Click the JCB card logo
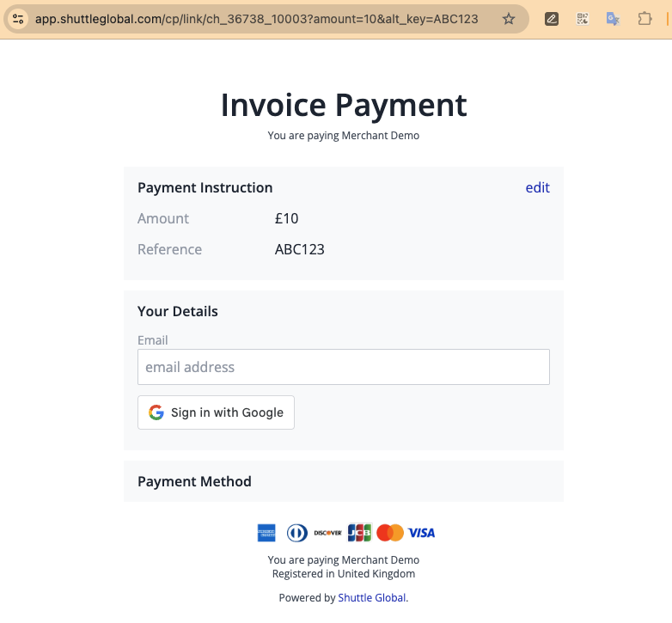 359,533
